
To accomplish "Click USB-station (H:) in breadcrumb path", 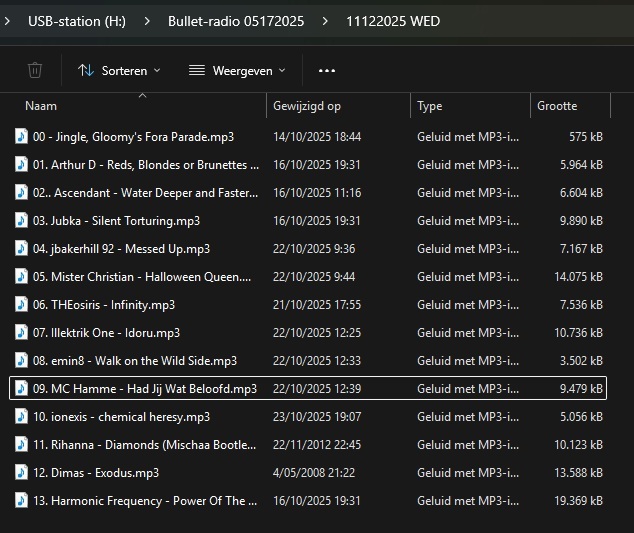I will [77, 21].
